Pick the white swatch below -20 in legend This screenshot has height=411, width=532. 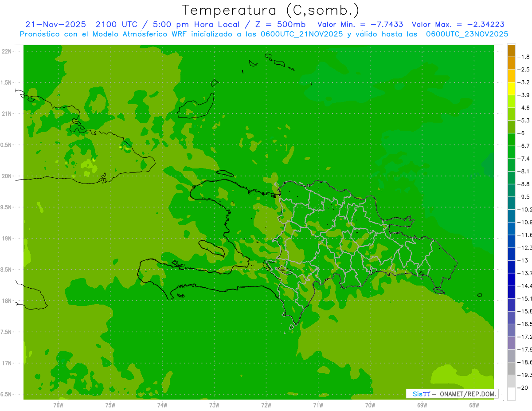click(x=511, y=394)
